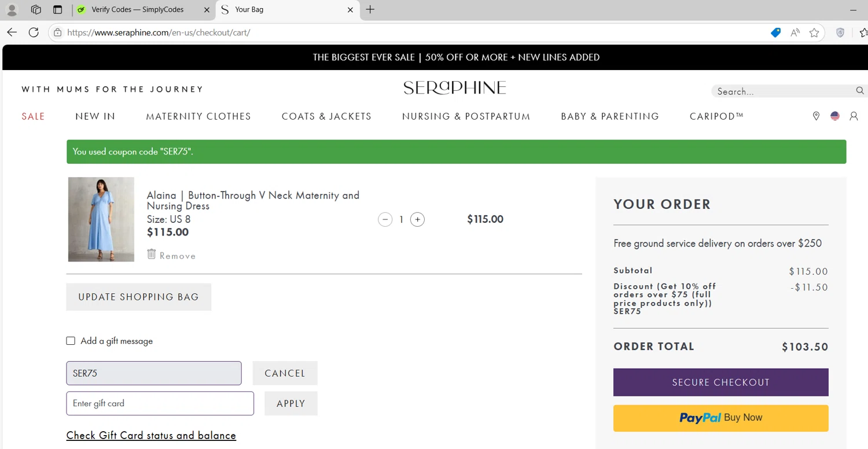Close the Verify Codes SimplyCodes tab
Screen dimensions: 868x449
click(208, 10)
